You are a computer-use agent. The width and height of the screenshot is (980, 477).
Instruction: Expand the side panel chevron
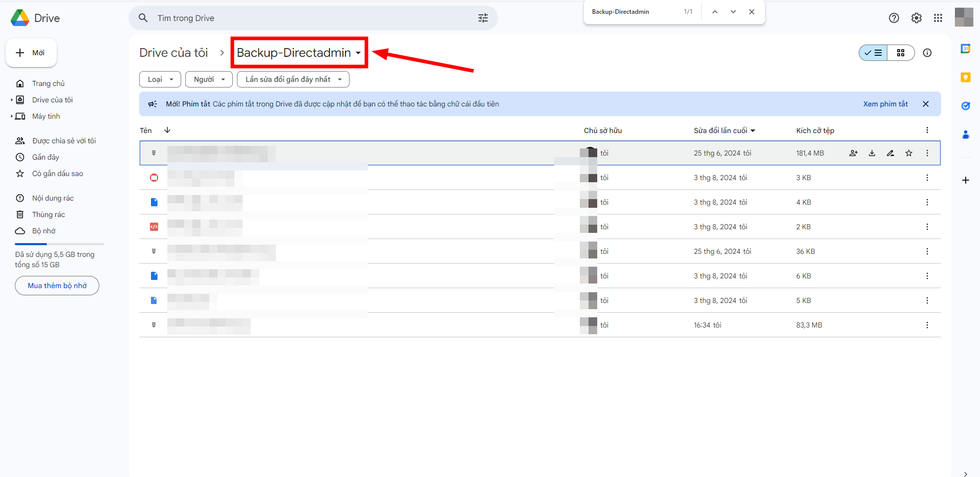[966, 473]
